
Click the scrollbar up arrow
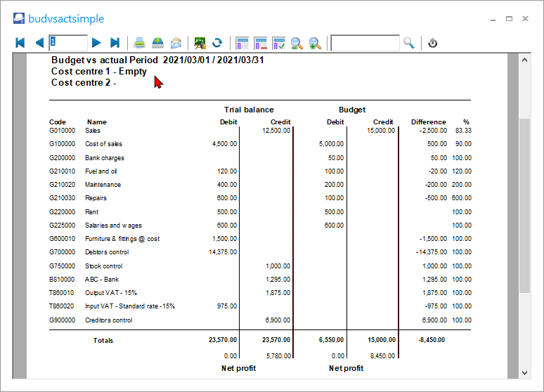pos(524,61)
